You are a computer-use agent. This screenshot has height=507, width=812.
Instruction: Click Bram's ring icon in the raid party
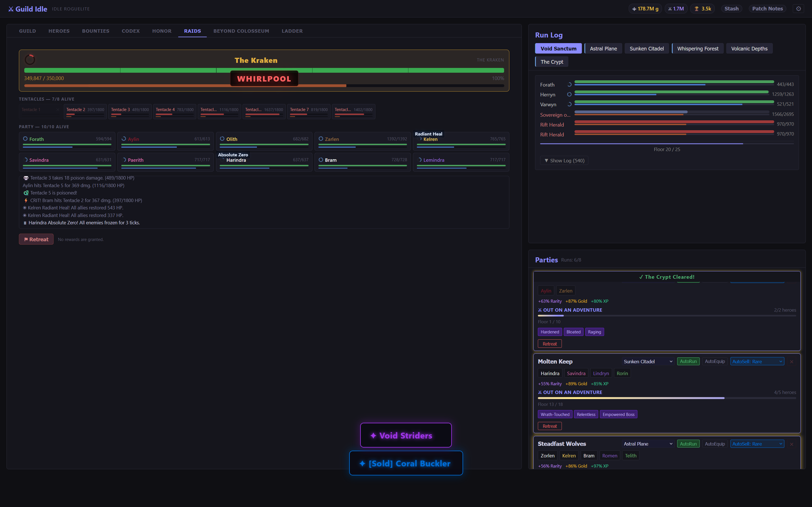pos(321,160)
